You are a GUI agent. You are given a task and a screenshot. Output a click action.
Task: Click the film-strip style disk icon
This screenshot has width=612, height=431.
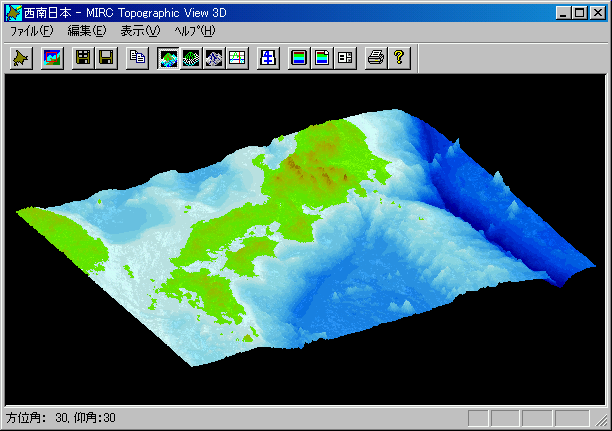coord(84,58)
